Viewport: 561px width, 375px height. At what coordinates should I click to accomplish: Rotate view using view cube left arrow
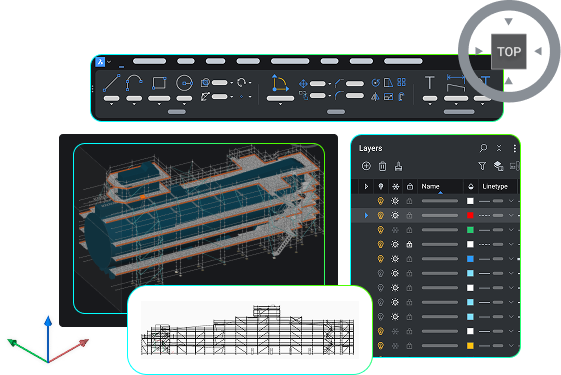[479, 51]
